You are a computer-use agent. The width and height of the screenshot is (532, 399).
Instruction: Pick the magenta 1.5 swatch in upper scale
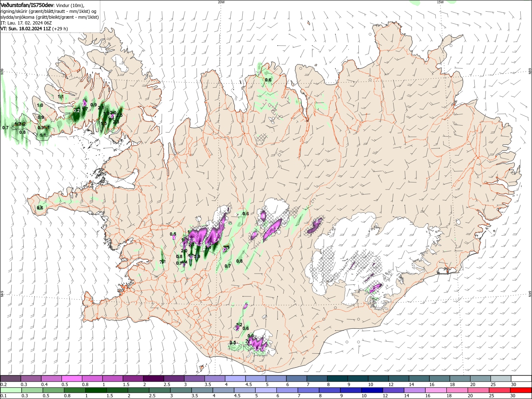pos(133,379)
